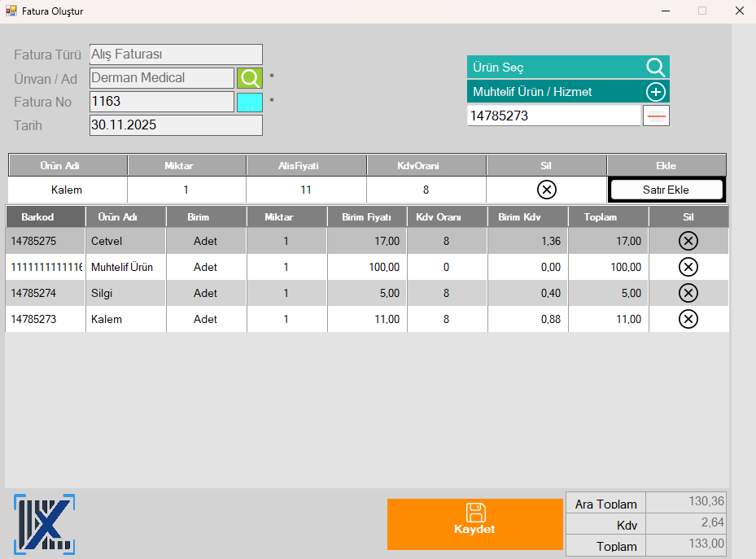Click the Toplam column header

pos(608,217)
